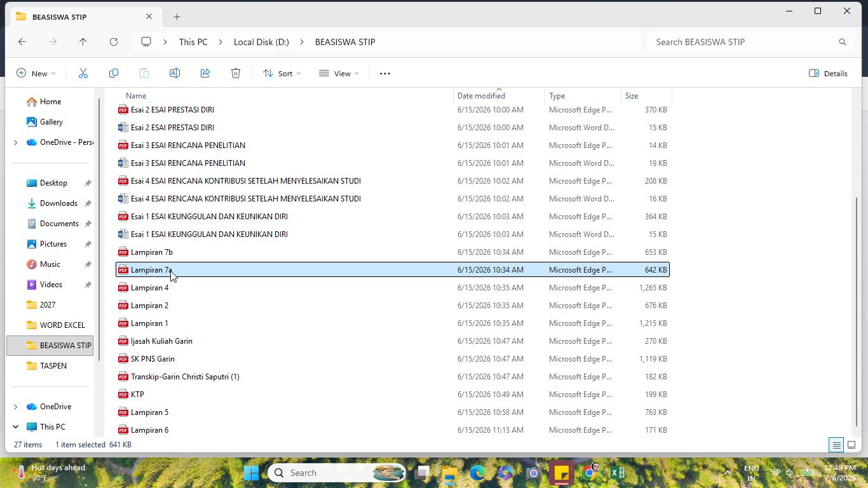Click the Copy icon in toolbar

114,73
